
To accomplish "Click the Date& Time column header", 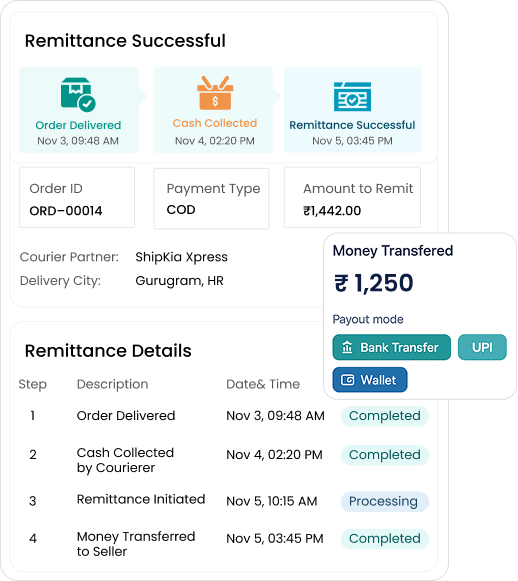I will click(263, 384).
